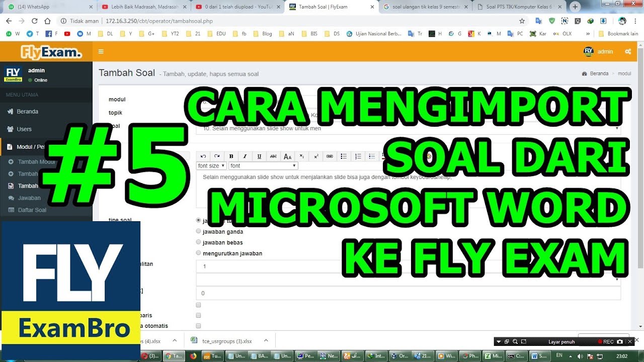Screen dimensions: 644x362
Task: Click the font case 'AA' icon
Action: point(287,156)
